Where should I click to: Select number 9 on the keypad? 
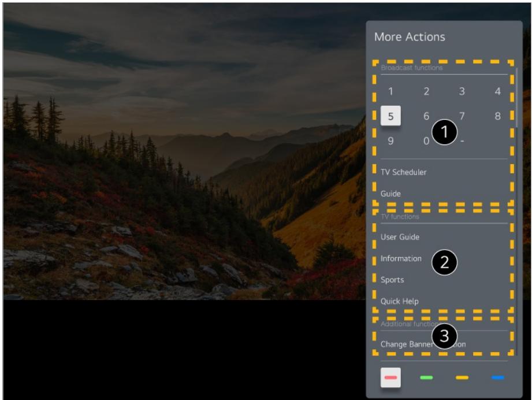390,141
